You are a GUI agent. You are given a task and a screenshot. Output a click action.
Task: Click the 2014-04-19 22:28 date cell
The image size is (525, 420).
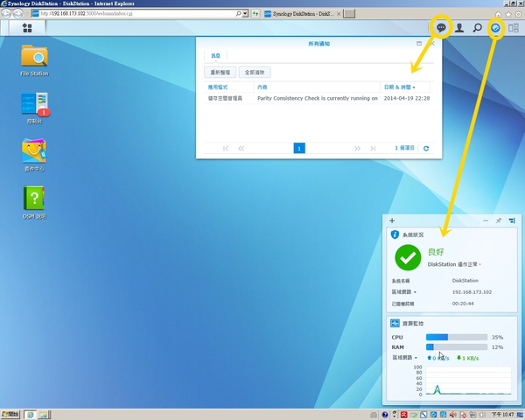(407, 98)
